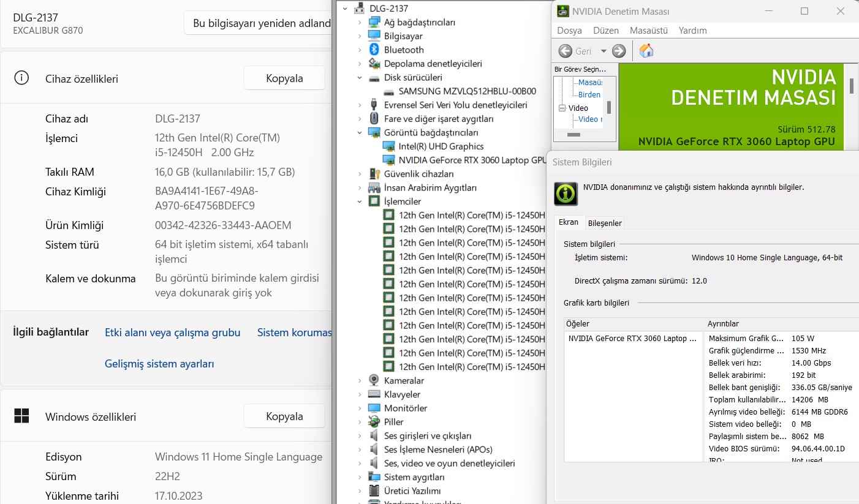Open Etki alanı veya çalışma grubu link

[173, 333]
